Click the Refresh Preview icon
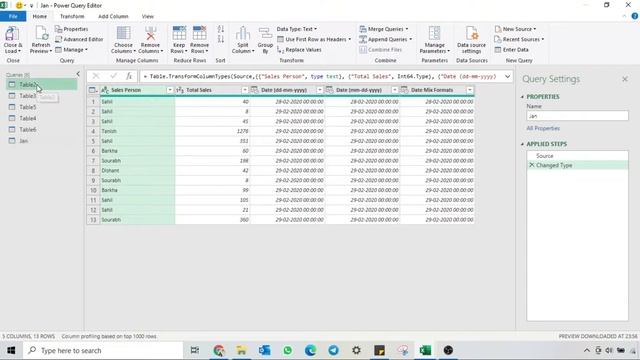Viewport: 640px width, 360px height. 41,33
